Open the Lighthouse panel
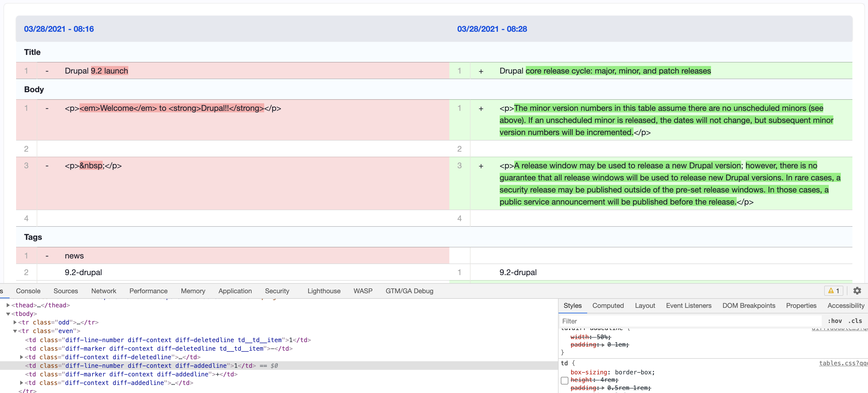This screenshot has width=868, height=393. pyautogui.click(x=324, y=290)
